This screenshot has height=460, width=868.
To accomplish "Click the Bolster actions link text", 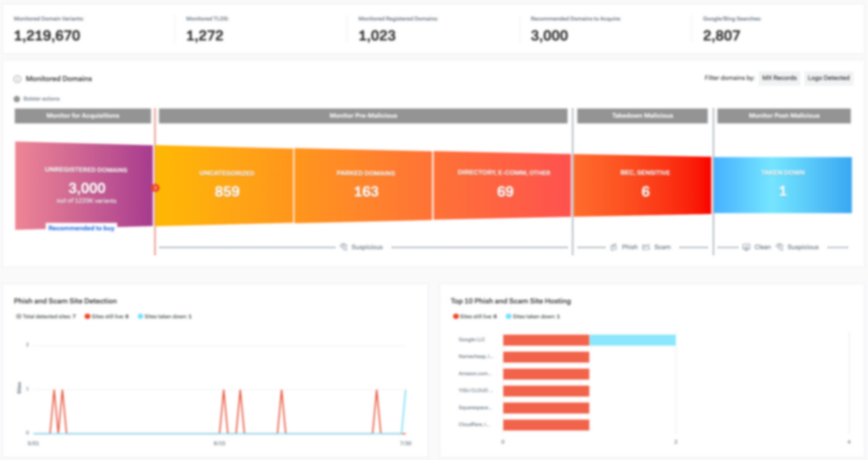I will pyautogui.click(x=42, y=99).
